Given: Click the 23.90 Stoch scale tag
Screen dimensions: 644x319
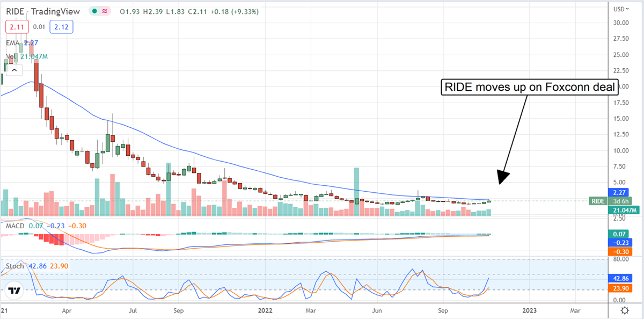Looking at the screenshot, I should (x=621, y=289).
